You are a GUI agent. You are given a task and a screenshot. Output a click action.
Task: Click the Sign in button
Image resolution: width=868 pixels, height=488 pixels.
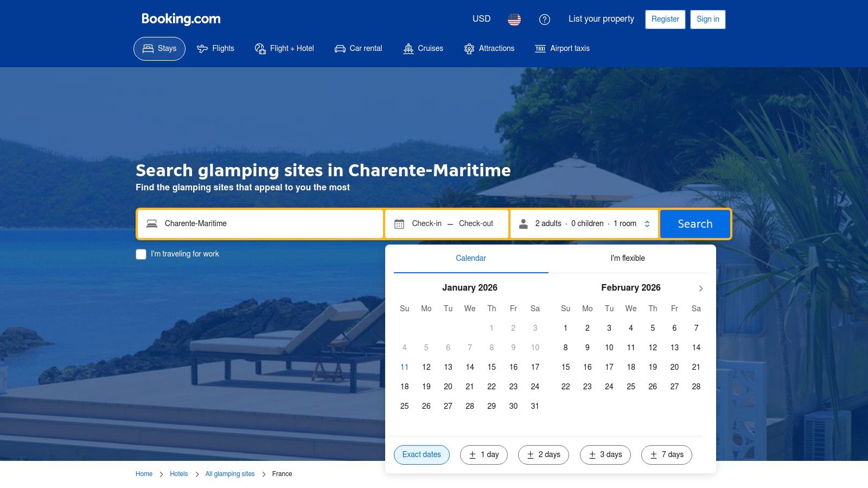tap(708, 20)
